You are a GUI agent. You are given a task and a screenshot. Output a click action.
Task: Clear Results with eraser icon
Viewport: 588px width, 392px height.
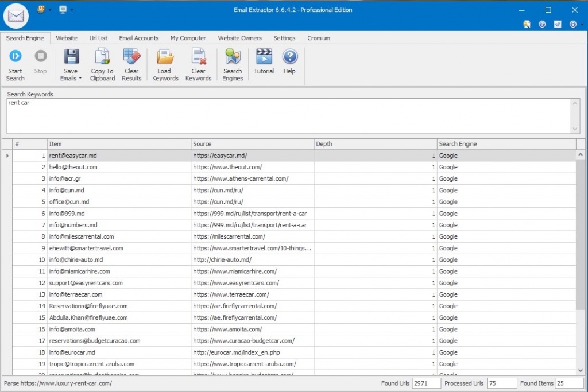click(131, 65)
